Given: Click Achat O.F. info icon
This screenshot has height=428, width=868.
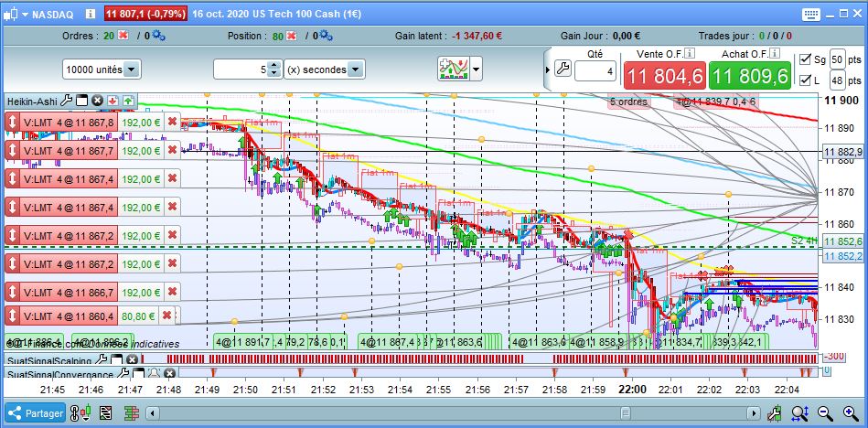Looking at the screenshot, I should (775, 53).
